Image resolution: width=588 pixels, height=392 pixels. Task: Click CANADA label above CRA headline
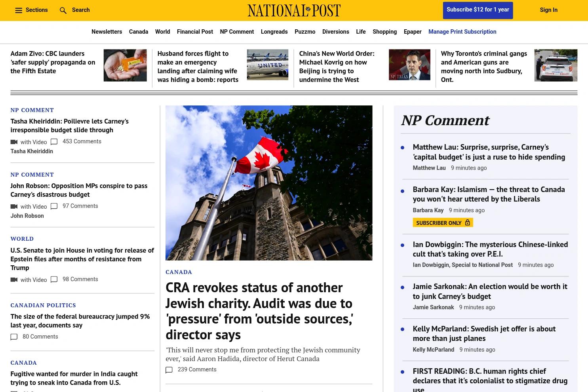179,272
